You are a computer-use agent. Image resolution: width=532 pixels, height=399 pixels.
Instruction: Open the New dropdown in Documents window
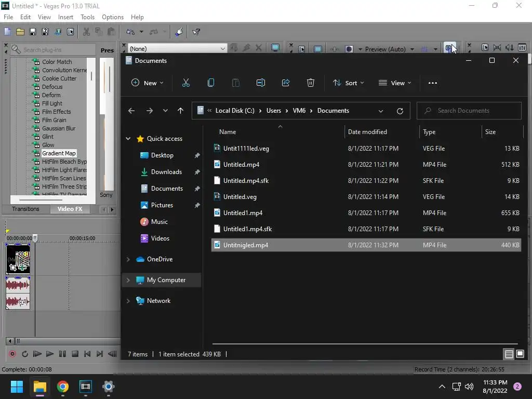[x=147, y=83]
